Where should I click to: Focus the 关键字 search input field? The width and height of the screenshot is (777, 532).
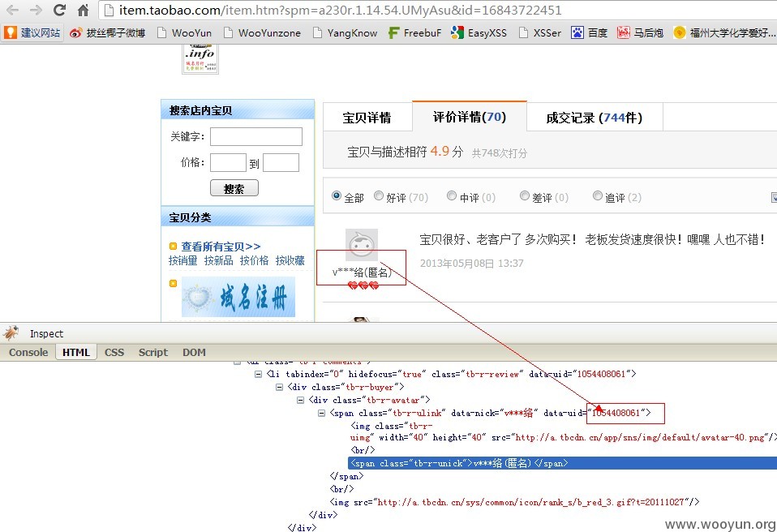coord(256,137)
